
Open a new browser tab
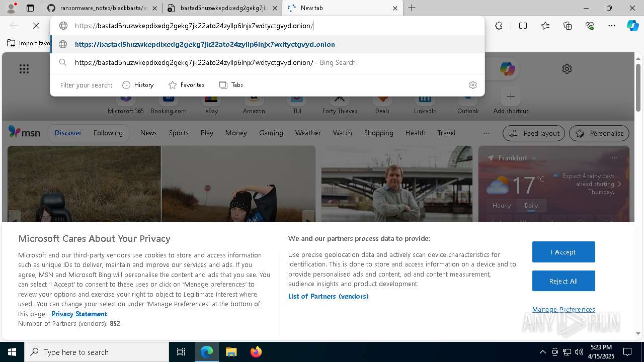(x=412, y=8)
